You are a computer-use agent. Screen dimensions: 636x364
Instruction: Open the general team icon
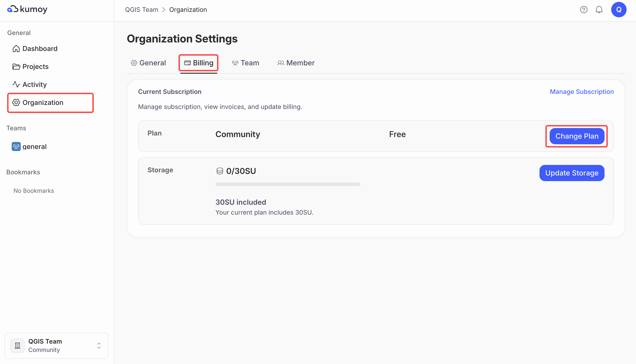coord(16,147)
